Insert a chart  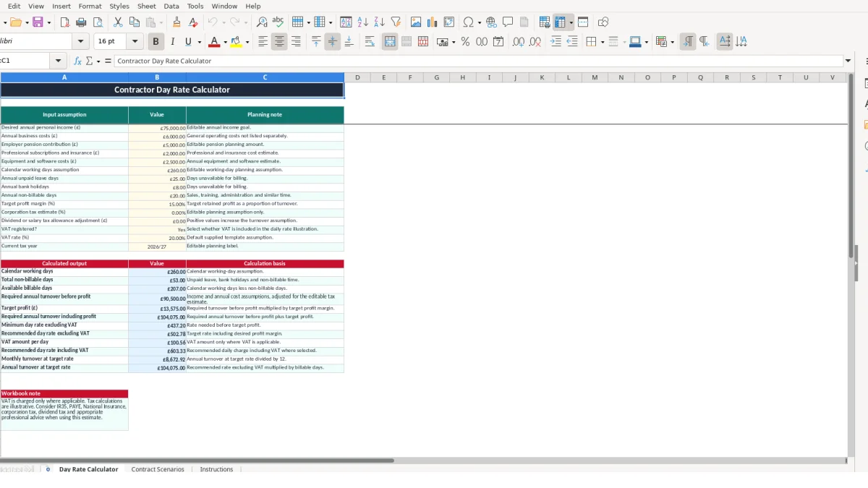tap(433, 22)
